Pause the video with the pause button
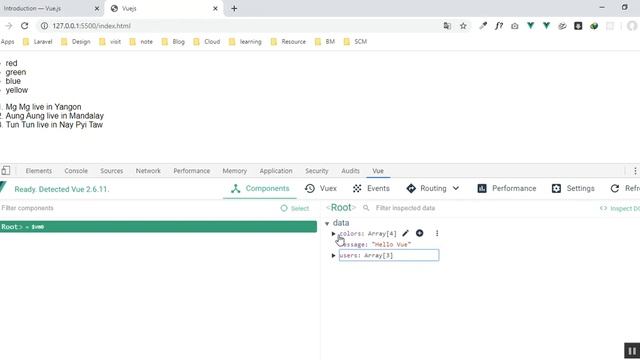 click(632, 351)
